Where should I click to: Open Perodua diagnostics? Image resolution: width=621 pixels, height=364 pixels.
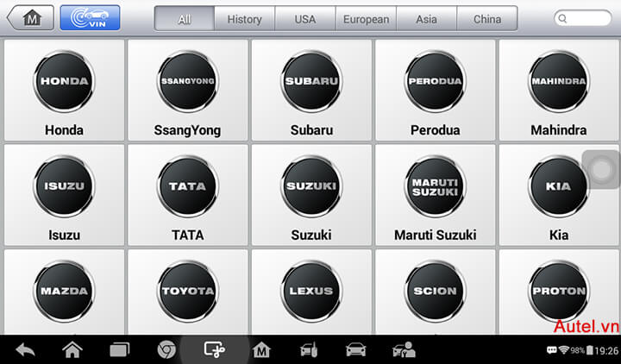pos(435,90)
